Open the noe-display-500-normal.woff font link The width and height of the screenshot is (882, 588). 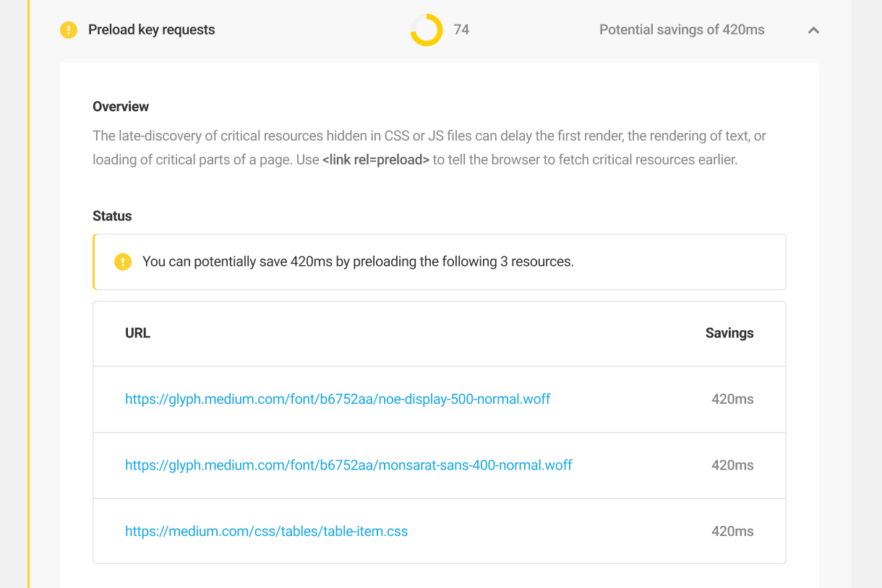click(x=337, y=399)
